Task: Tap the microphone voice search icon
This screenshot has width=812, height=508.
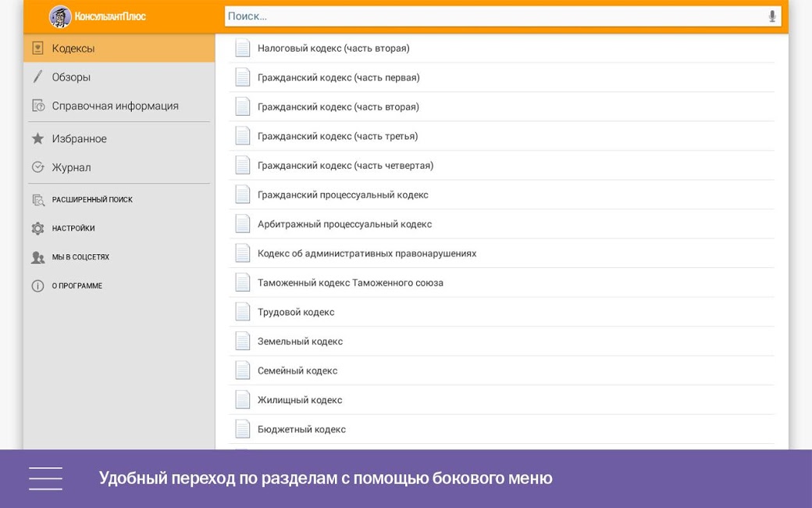Action: click(x=771, y=16)
